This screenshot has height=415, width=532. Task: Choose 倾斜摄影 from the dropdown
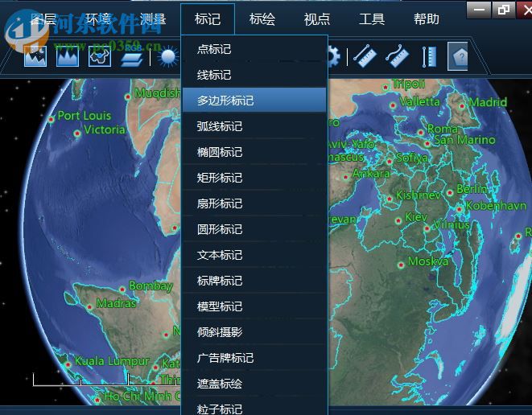point(254,332)
